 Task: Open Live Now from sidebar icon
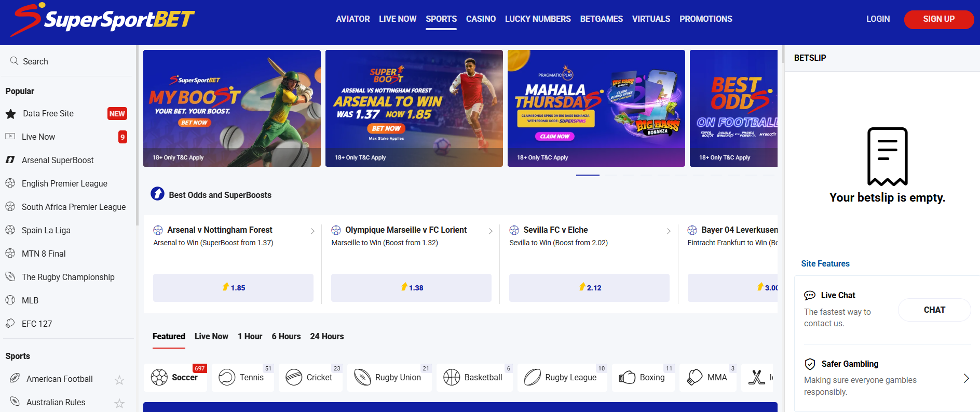click(10, 137)
